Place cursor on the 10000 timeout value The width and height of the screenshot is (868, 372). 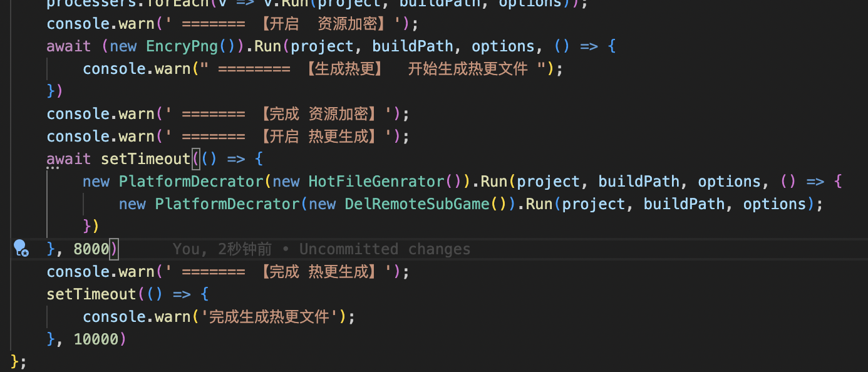[96, 339]
